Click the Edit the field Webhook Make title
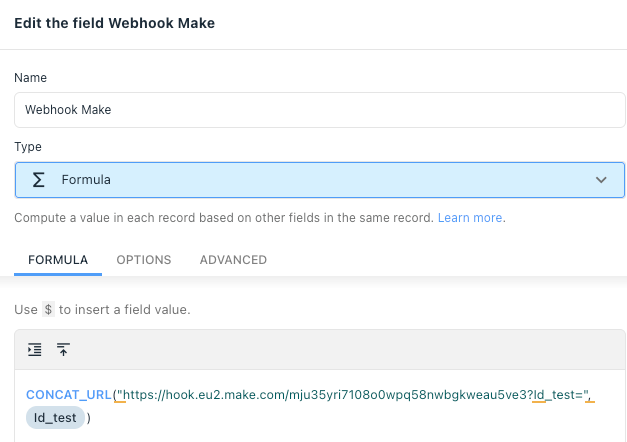 point(115,23)
